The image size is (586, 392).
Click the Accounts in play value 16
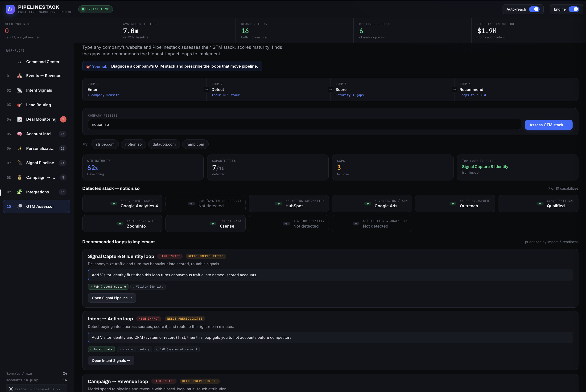click(x=65, y=380)
